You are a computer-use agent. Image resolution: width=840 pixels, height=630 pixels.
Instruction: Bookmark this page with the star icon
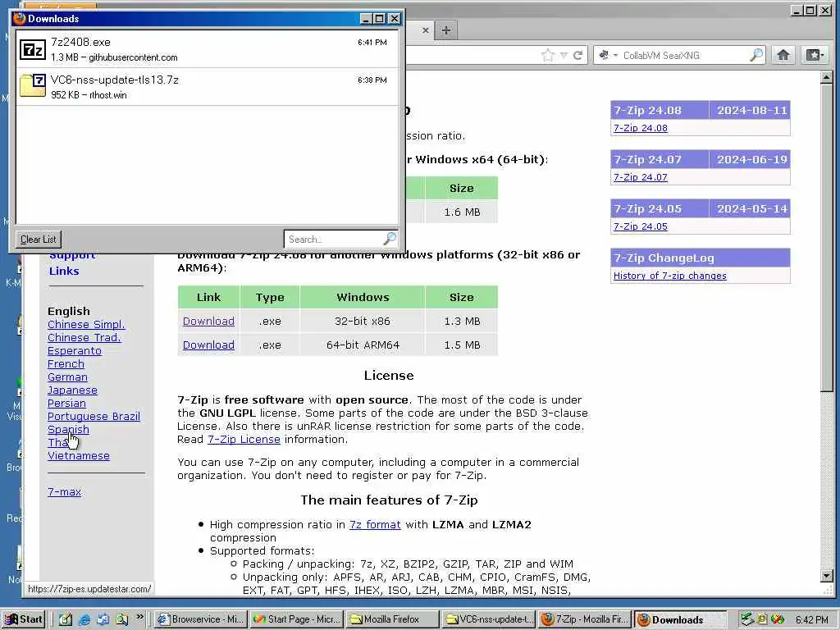(x=547, y=55)
